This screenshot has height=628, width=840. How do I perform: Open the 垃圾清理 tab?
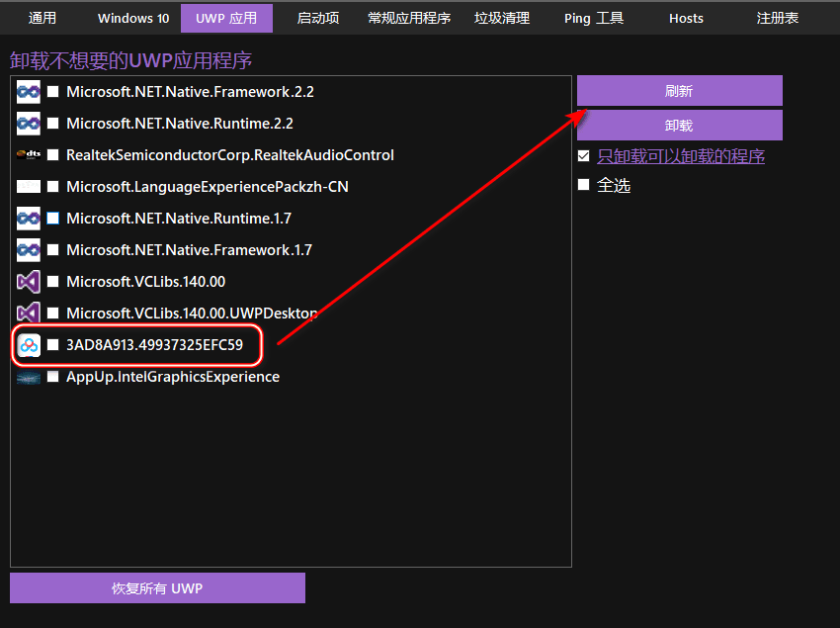click(x=502, y=17)
